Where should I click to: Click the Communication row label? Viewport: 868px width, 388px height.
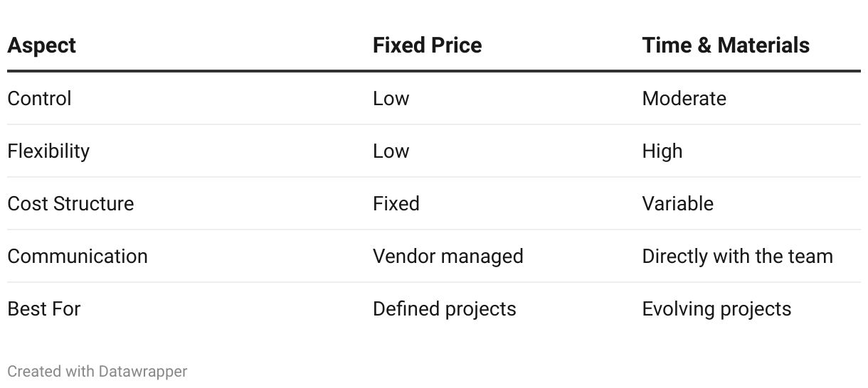coord(78,256)
